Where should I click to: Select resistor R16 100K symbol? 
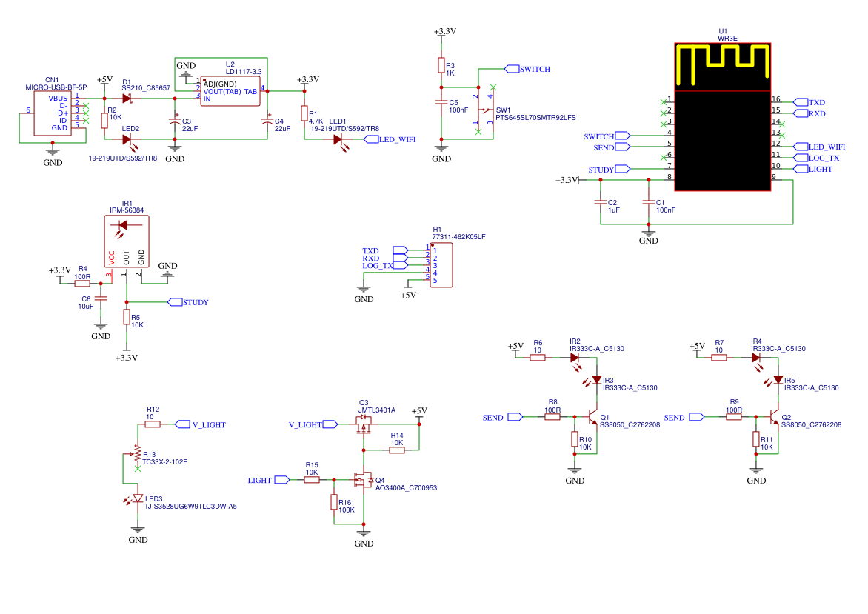click(x=334, y=502)
